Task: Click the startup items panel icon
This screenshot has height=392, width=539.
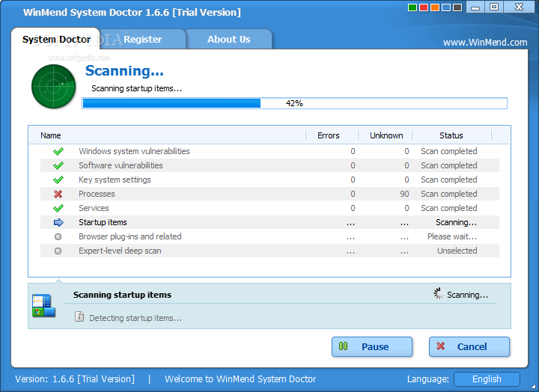Action: (43, 305)
